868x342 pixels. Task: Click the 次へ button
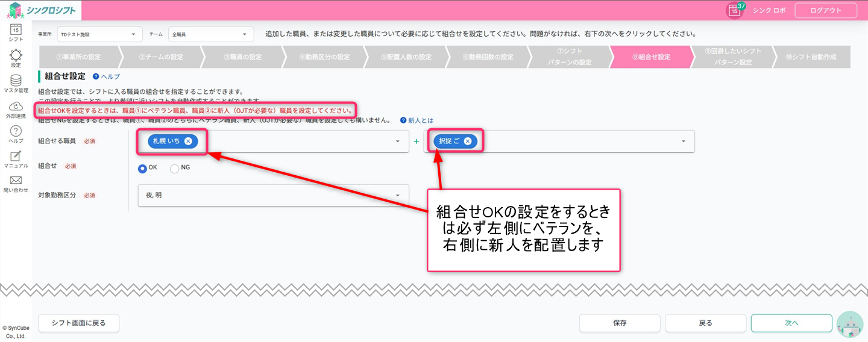click(791, 323)
